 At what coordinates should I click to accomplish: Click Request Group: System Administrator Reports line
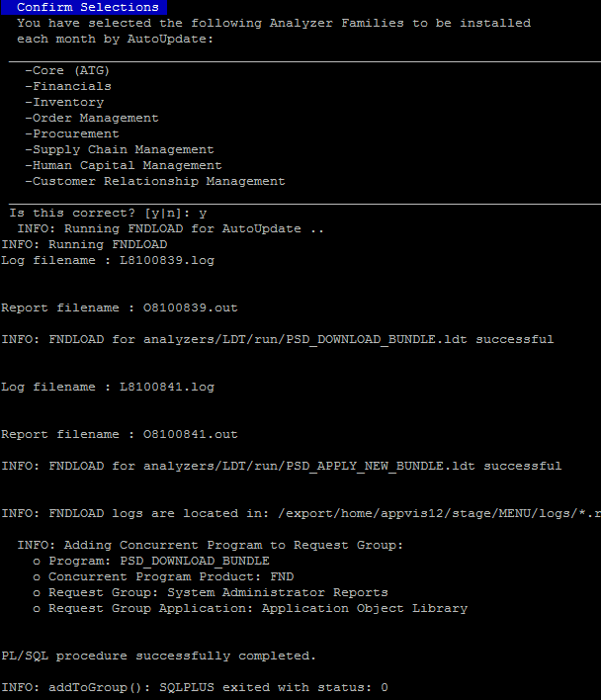pyautogui.click(x=211, y=592)
